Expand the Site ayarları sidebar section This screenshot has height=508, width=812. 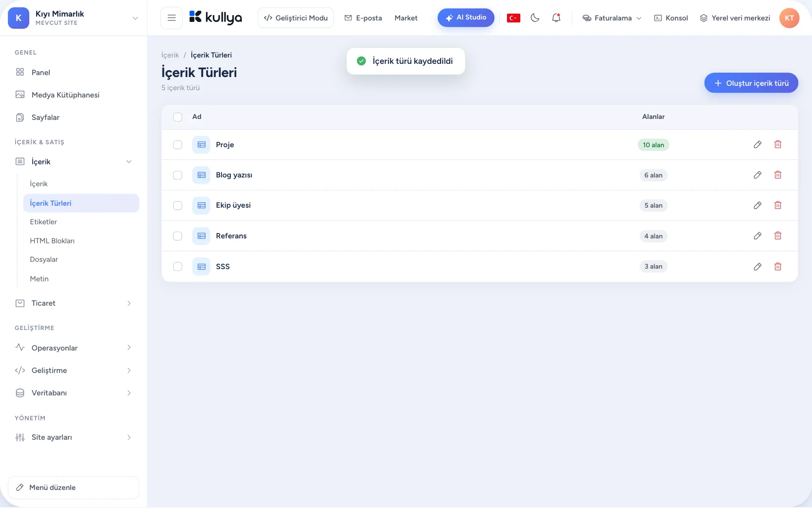[x=74, y=437]
